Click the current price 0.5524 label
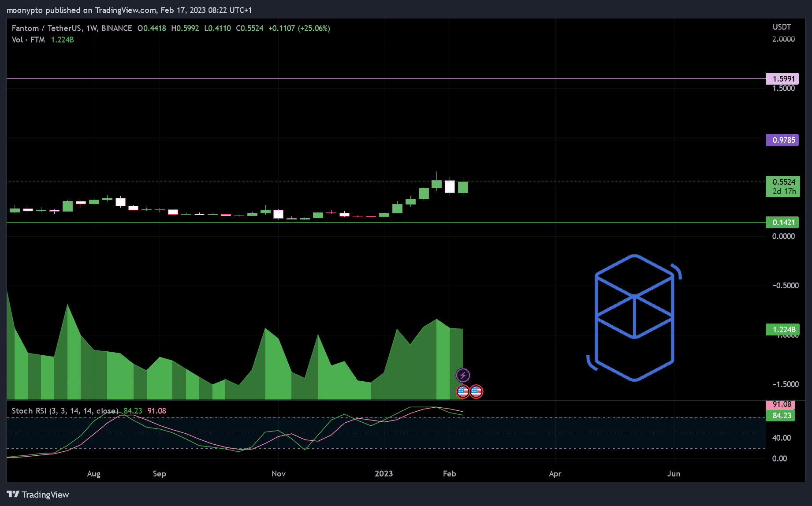The image size is (812, 506). pyautogui.click(x=783, y=182)
